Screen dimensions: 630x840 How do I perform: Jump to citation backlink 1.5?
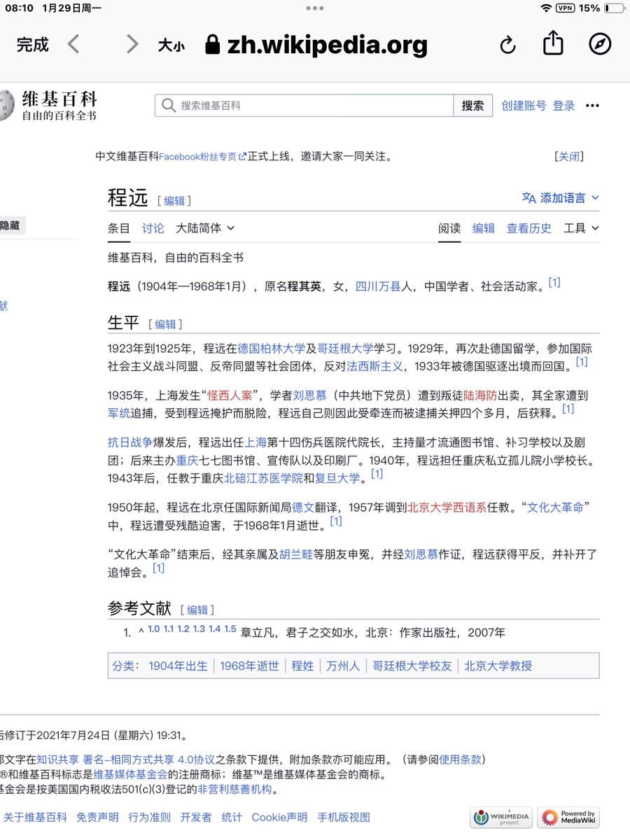(230, 629)
